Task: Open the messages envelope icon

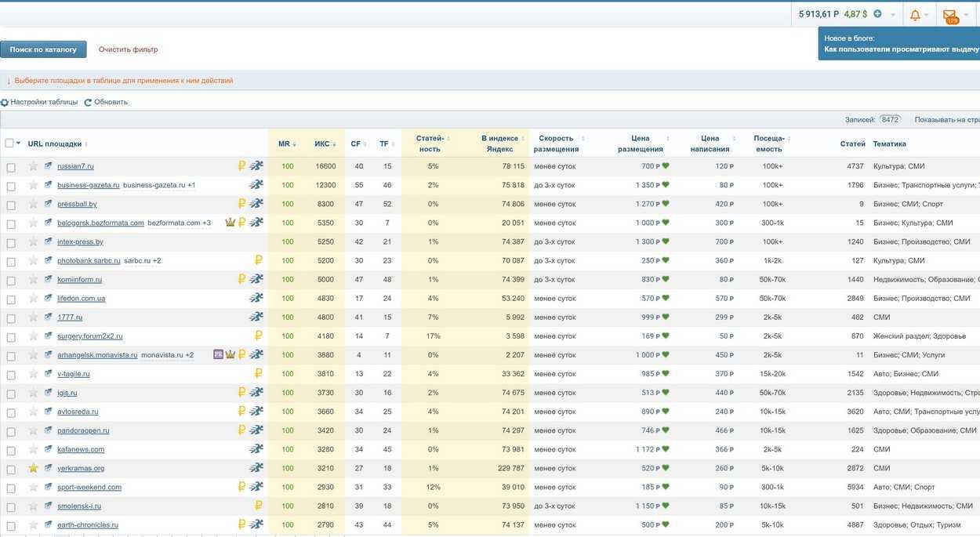Action: point(949,15)
